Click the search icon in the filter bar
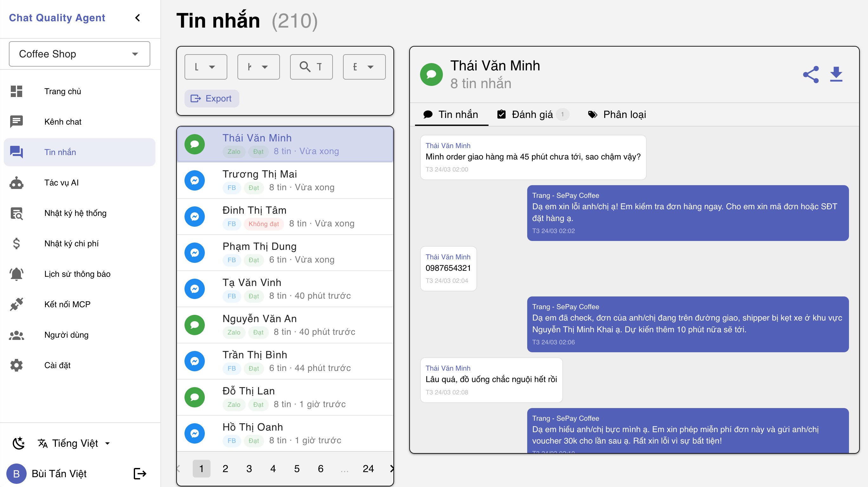This screenshot has width=868, height=487. pyautogui.click(x=305, y=66)
